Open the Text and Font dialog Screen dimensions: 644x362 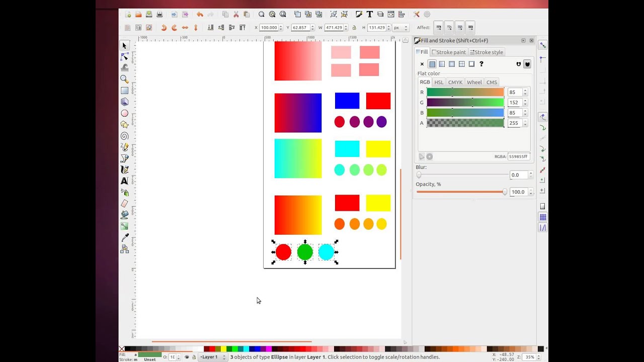[370, 15]
